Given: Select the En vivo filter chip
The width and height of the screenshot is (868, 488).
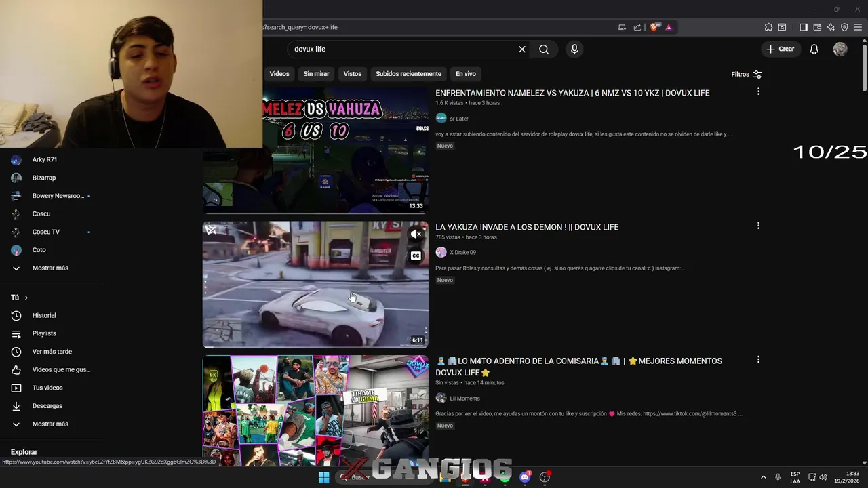Looking at the screenshot, I should click(465, 74).
